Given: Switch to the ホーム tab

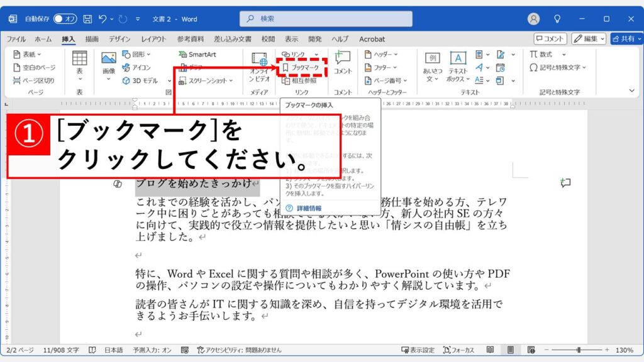Looking at the screenshot, I should pyautogui.click(x=43, y=39).
